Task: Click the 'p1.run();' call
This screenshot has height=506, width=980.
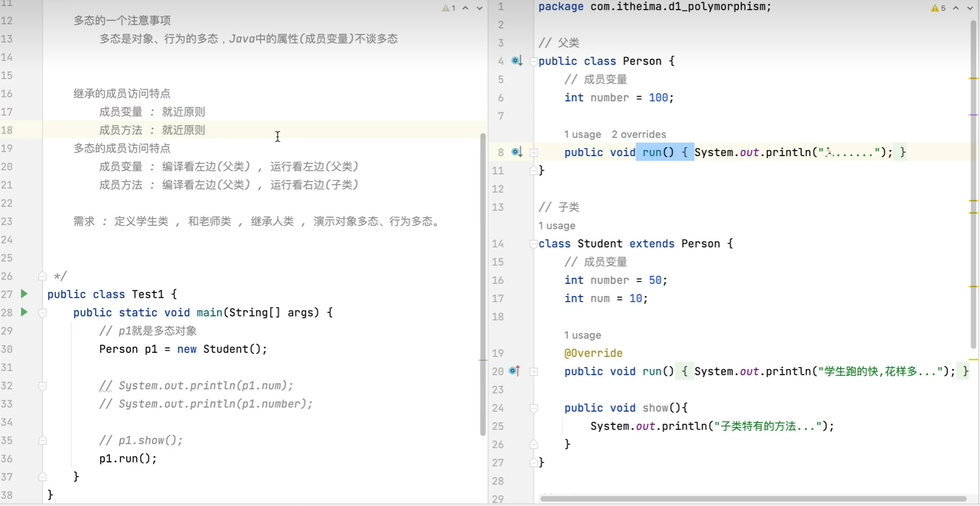Action: [x=128, y=459]
